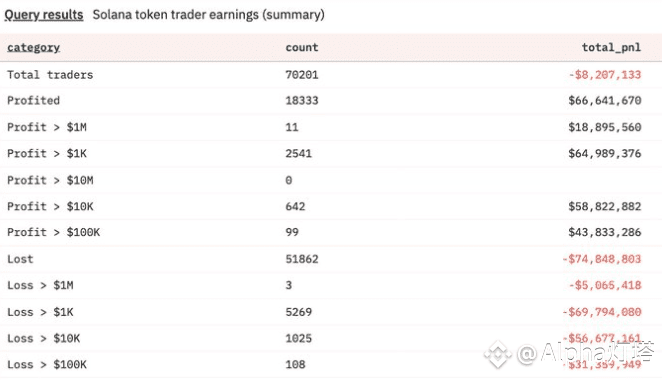The width and height of the screenshot is (662, 380).
Task: Open the Query results link
Action: 43,15
